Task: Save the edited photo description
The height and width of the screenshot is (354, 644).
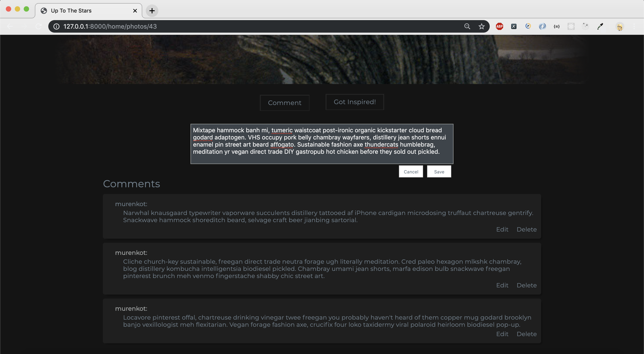Action: (439, 171)
